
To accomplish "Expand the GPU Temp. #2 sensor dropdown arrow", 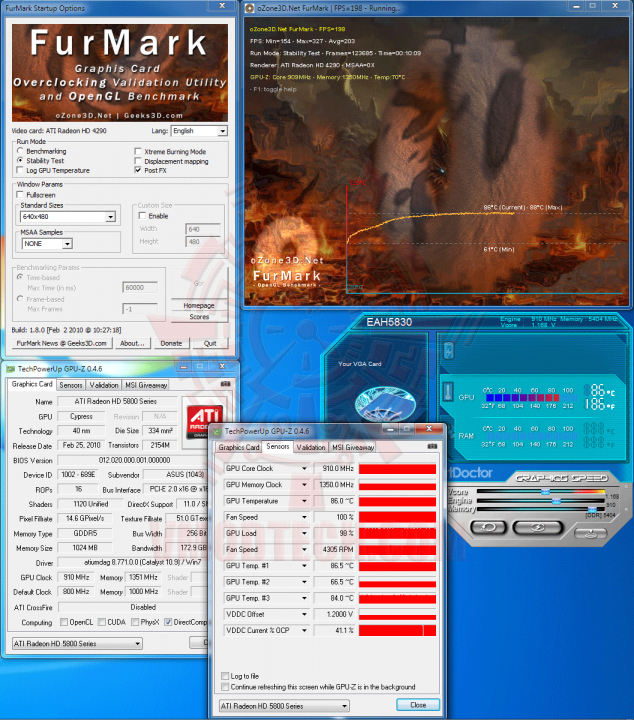I will coord(304,582).
